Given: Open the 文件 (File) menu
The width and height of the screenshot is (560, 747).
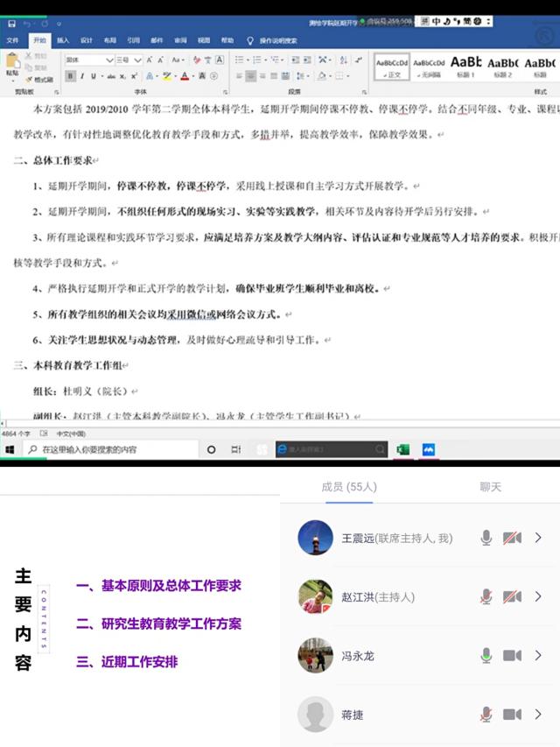Looking at the screenshot, I should click(x=12, y=40).
